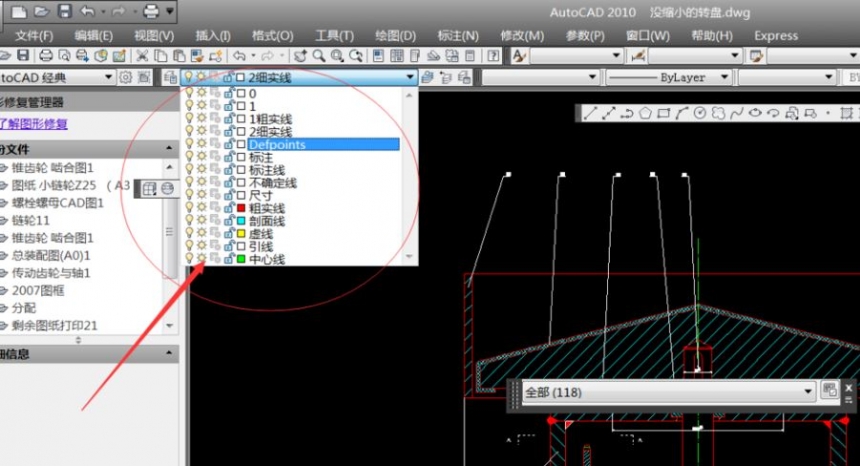The width and height of the screenshot is (860, 466).
Task: Select the Circle draw tool
Action: 700,113
